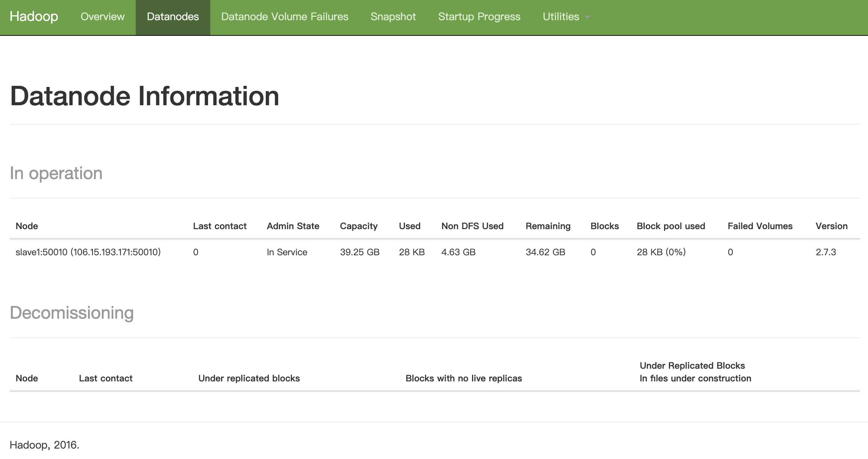Screen dimensions: 868x459
Task: Switch to the Snapshot tab
Action: (393, 17)
